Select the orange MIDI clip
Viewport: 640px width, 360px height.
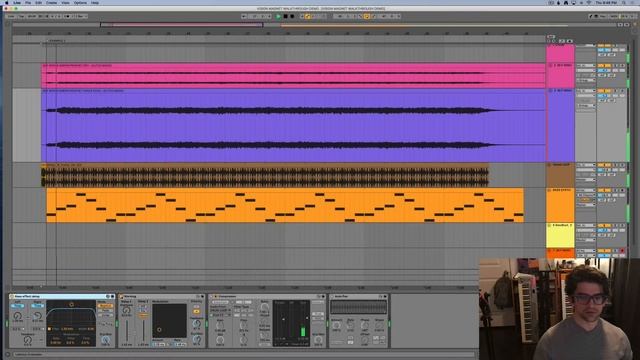285,205
